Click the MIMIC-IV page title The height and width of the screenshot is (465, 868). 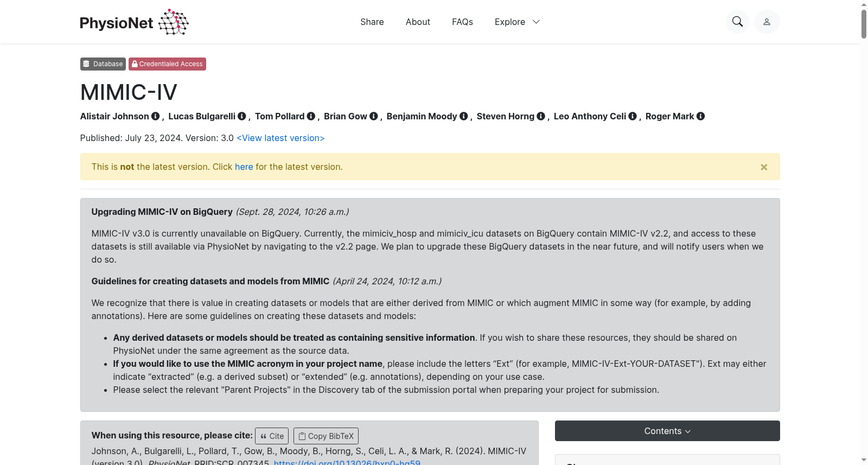(x=129, y=92)
